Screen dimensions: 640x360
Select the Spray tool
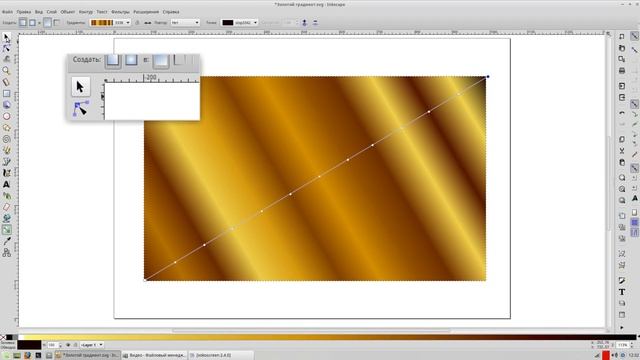point(7,196)
